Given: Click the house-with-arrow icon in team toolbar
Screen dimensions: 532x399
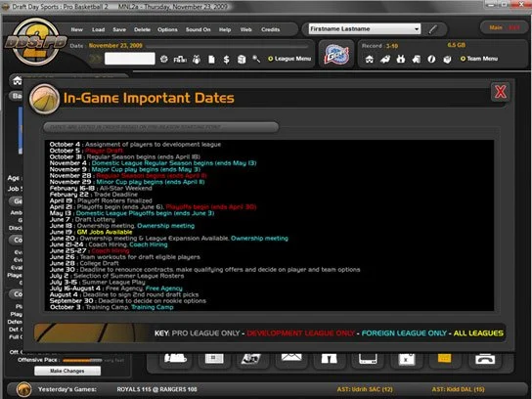Looking at the screenshot, I should [x=416, y=59].
